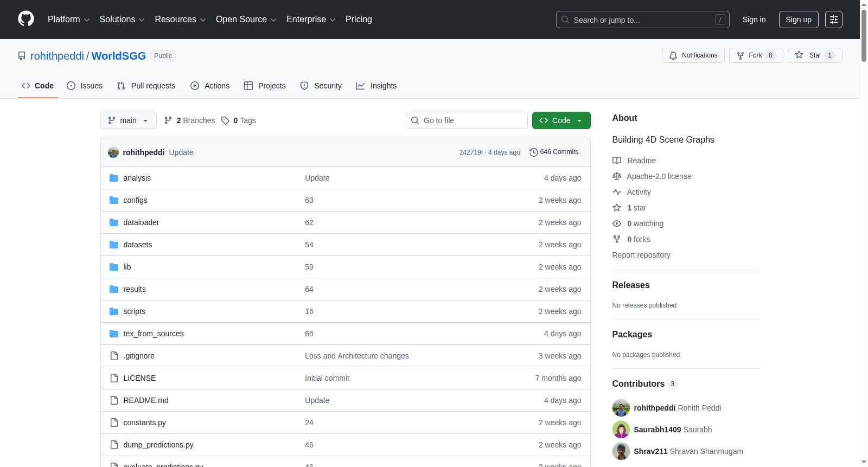Click the eye icon beside 0 watching
This screenshot has height=467, width=868.
[617, 223]
